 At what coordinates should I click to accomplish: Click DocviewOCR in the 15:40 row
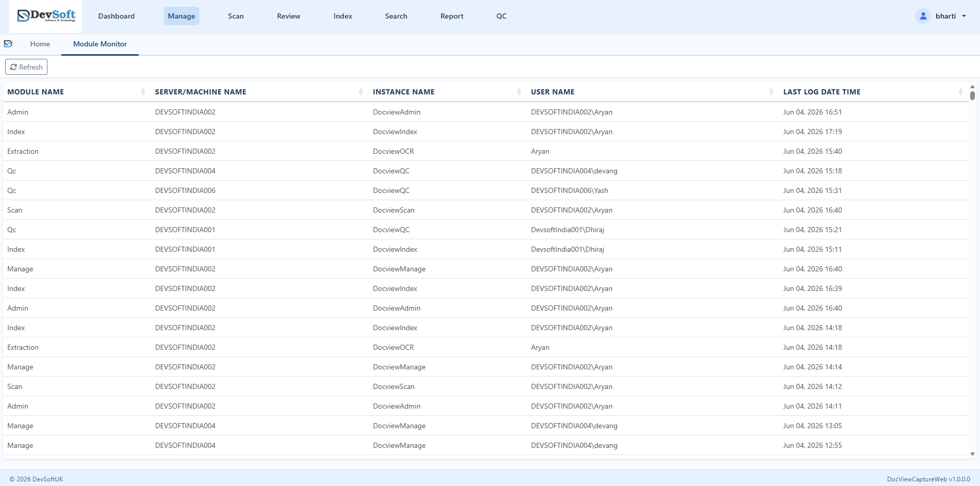393,151
